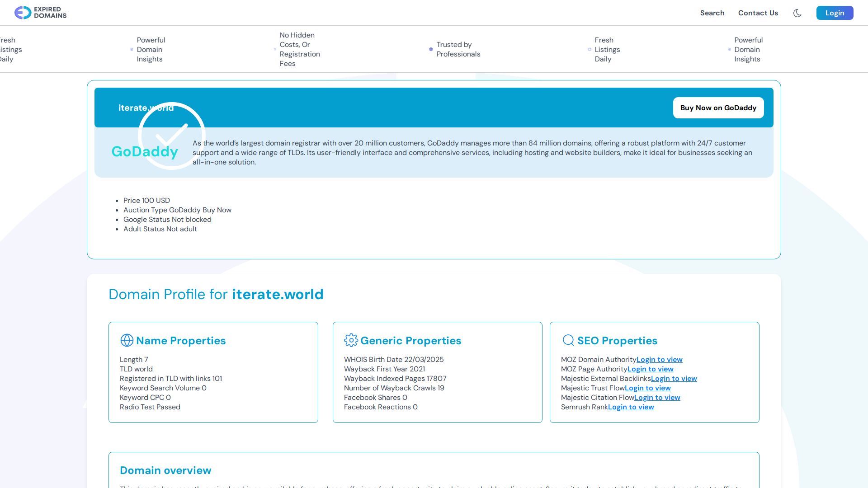Show Semrush Rank with Login to view
Screen dimensions: 868x488
pyautogui.click(x=631, y=407)
